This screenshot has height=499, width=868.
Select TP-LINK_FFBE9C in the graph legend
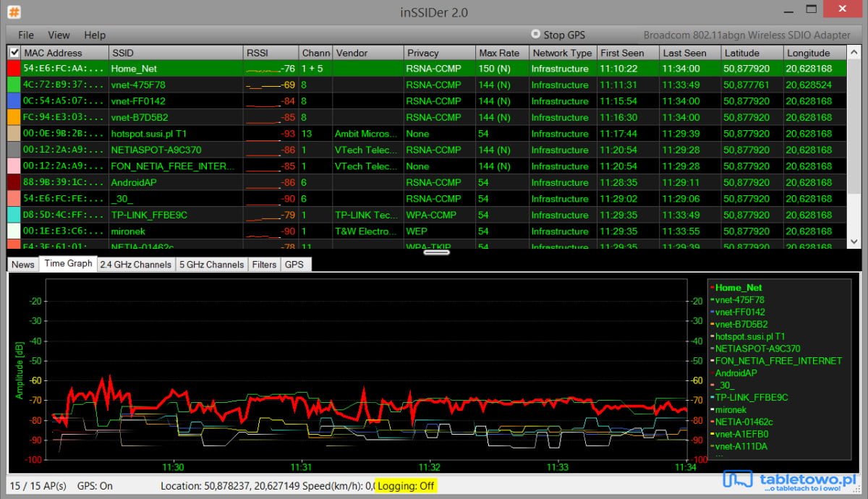[x=752, y=398]
